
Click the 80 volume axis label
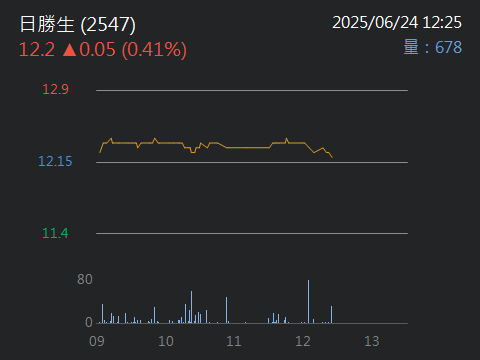(85, 279)
